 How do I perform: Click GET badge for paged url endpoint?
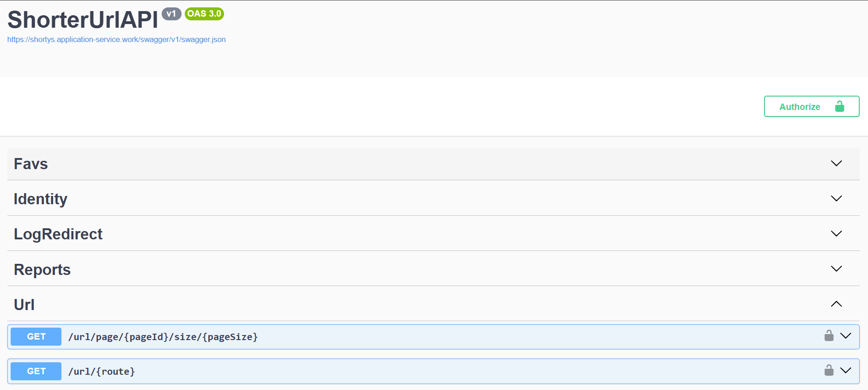36,337
